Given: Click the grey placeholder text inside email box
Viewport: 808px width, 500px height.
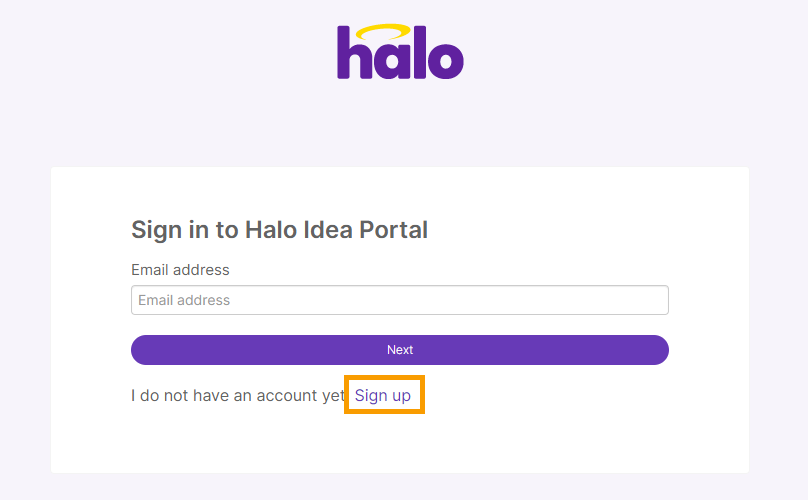Looking at the screenshot, I should [184, 300].
